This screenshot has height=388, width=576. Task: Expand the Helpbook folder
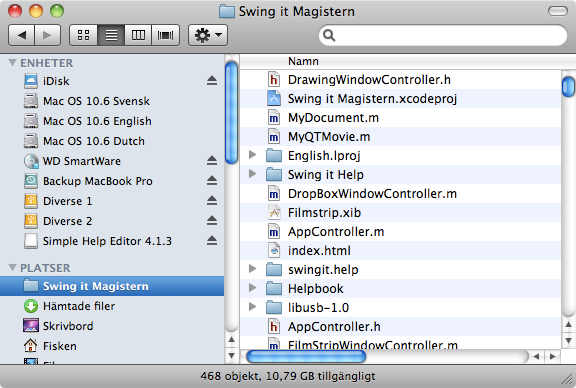tap(252, 287)
